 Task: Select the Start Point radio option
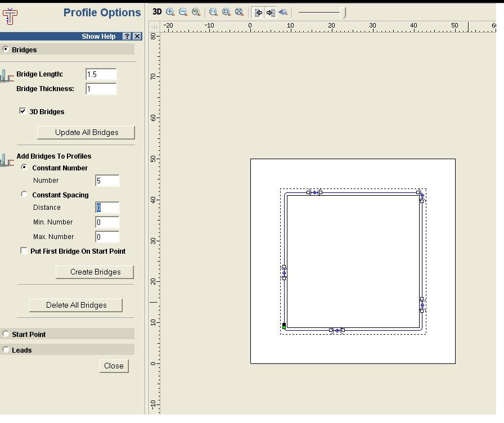click(x=6, y=334)
